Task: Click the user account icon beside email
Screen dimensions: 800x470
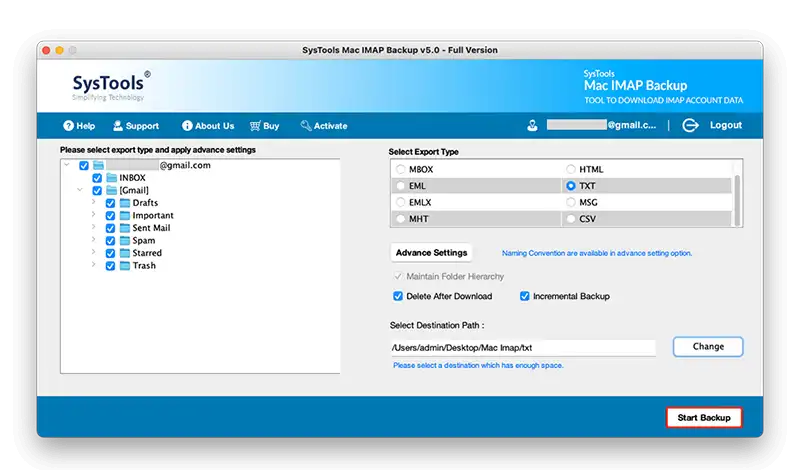Action: click(x=532, y=126)
